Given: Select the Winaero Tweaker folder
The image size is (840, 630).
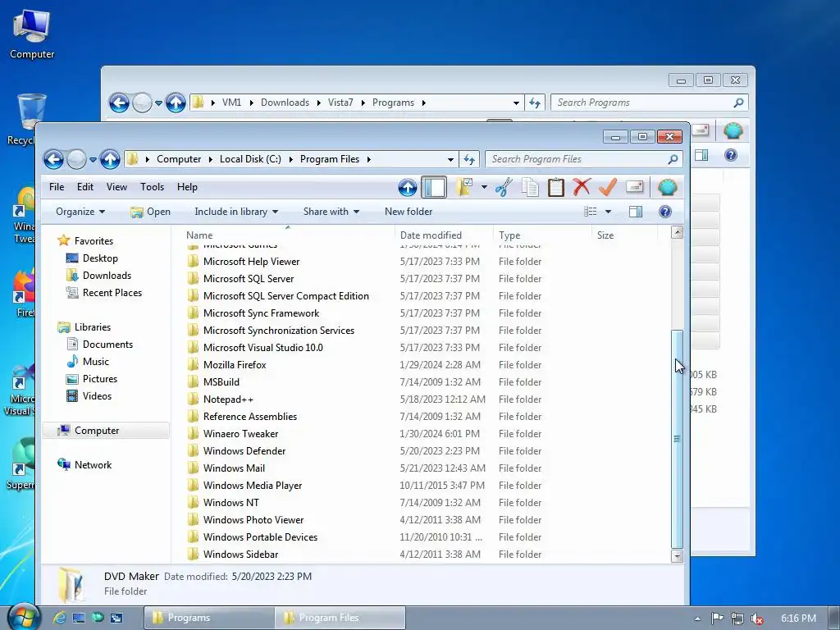Looking at the screenshot, I should [x=240, y=434].
